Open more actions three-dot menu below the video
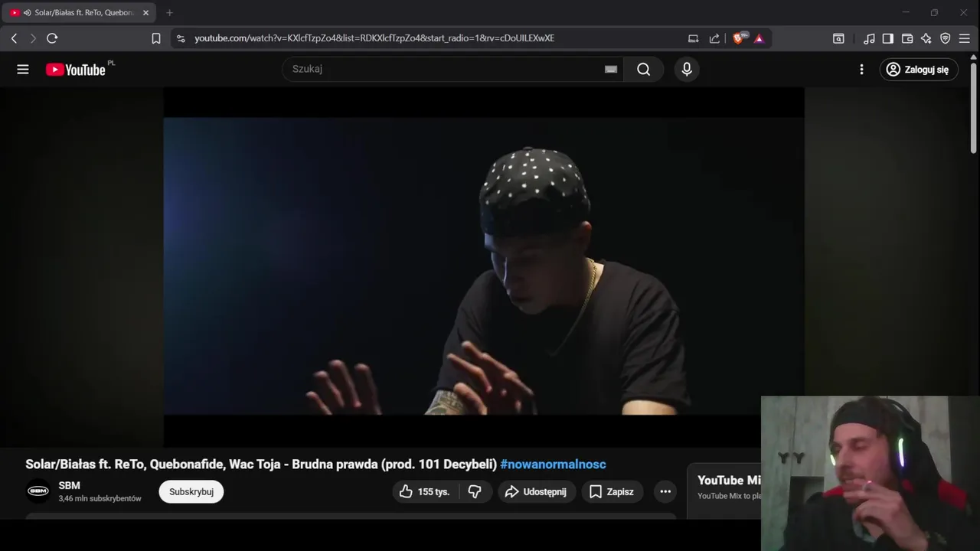 click(665, 491)
